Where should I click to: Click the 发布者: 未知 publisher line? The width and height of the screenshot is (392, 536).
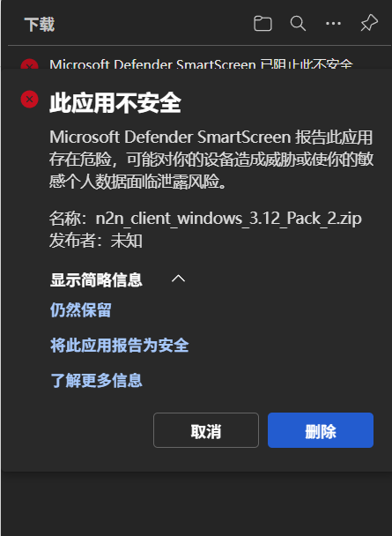point(96,241)
